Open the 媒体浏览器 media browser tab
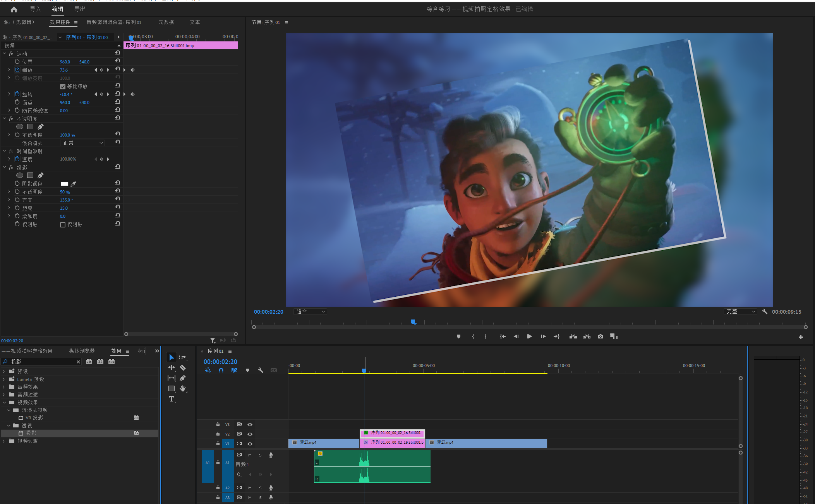The height and width of the screenshot is (504, 815). [82, 351]
